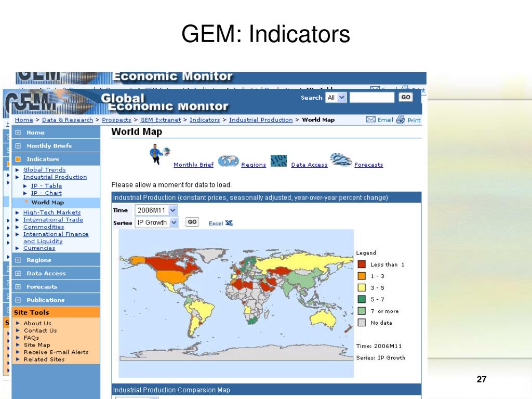
Task: Click the Forecasts text link
Action: [368, 165]
